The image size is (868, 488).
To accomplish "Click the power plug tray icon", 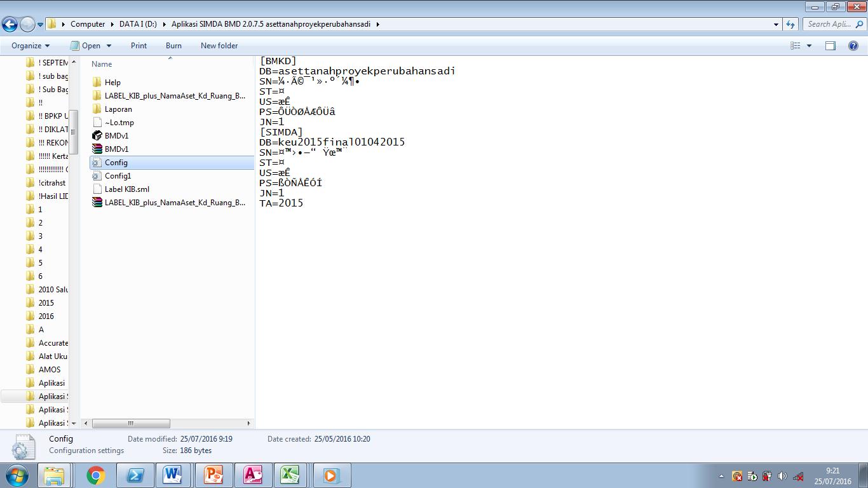I will click(768, 476).
